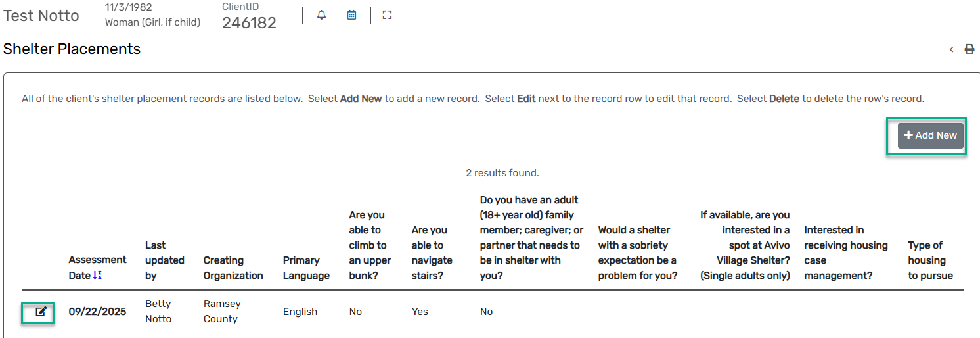Image resolution: width=980 pixels, height=338 pixels.
Task: Open the calendar icon in client header
Action: tap(352, 15)
